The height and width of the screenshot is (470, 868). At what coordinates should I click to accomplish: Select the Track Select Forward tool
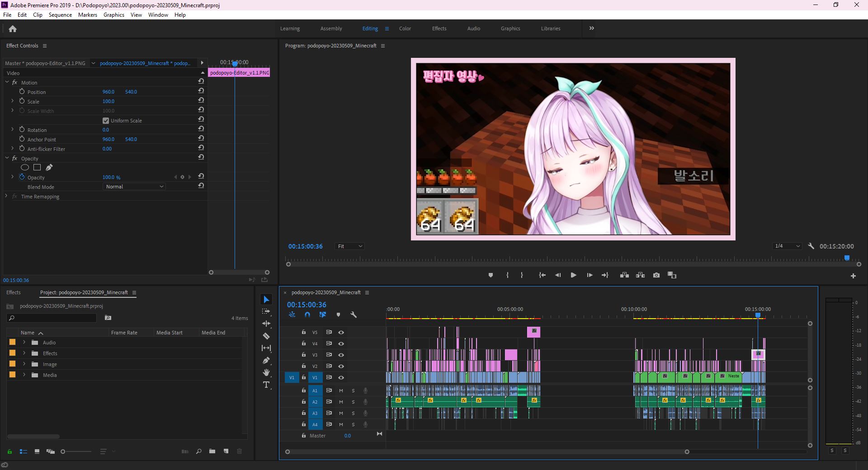click(x=266, y=311)
